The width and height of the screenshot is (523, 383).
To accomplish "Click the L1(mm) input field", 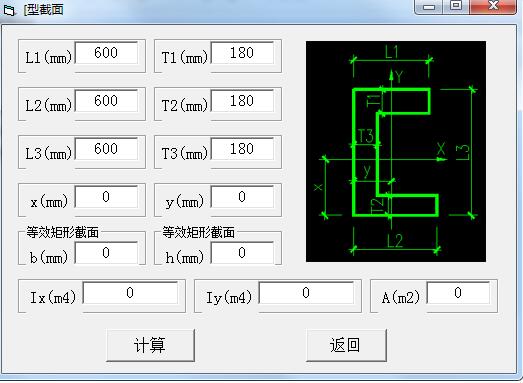I will coord(106,53).
